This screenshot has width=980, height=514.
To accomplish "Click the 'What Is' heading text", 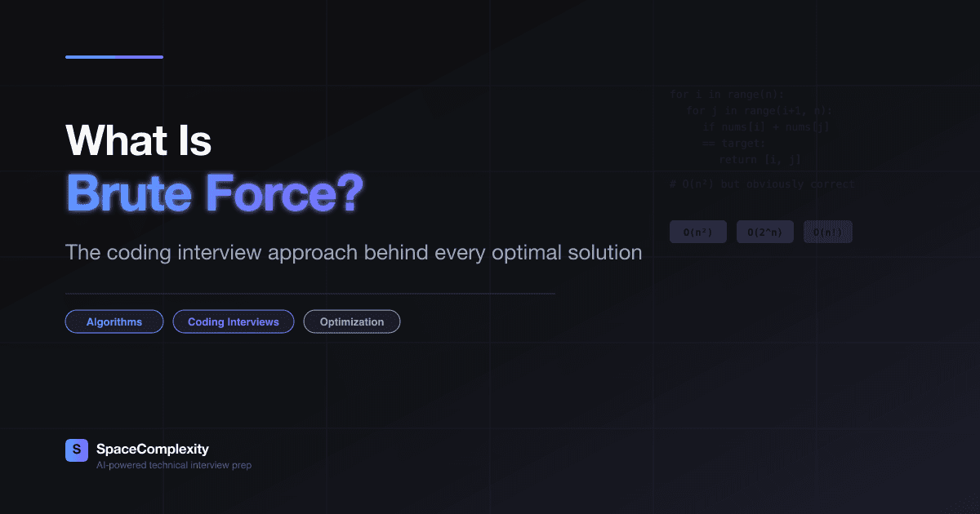I will click(139, 140).
